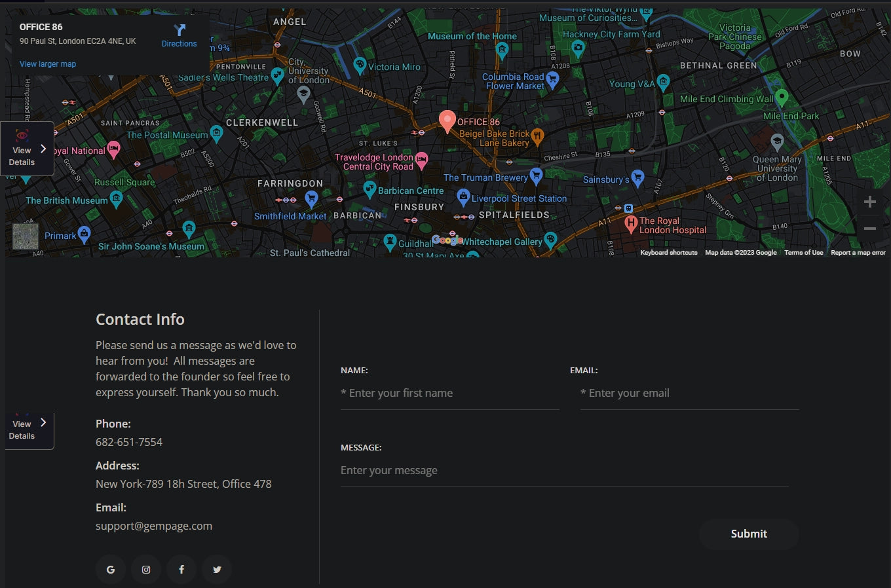Open the Google social icon
This screenshot has width=891, height=588.
111,570
